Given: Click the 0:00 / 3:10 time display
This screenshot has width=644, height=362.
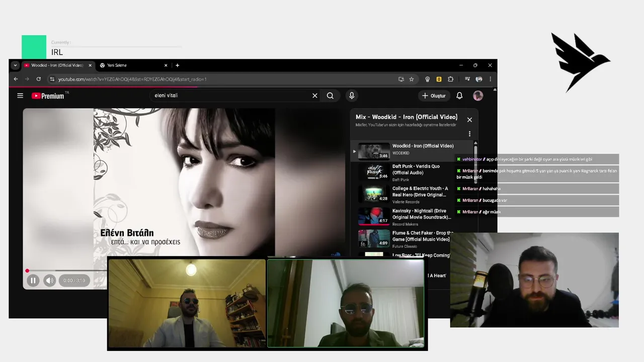Looking at the screenshot, I should click(x=74, y=281).
